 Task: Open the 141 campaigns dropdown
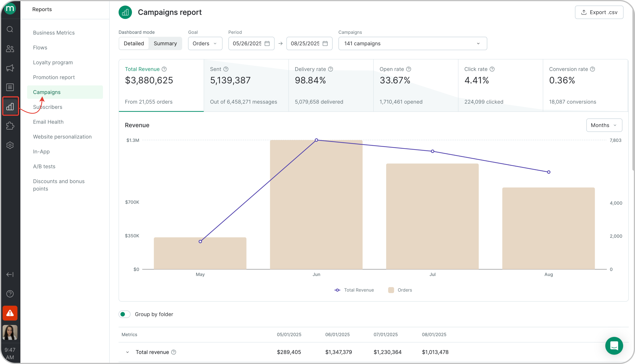click(x=413, y=44)
